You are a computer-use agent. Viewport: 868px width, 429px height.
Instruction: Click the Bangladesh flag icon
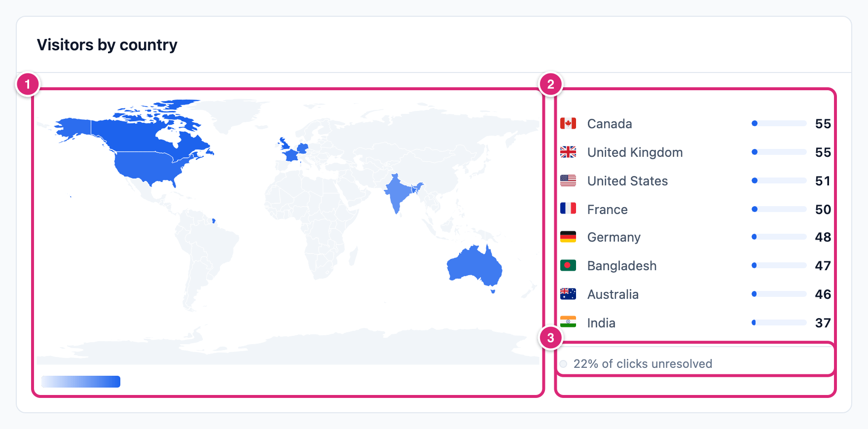(x=568, y=266)
